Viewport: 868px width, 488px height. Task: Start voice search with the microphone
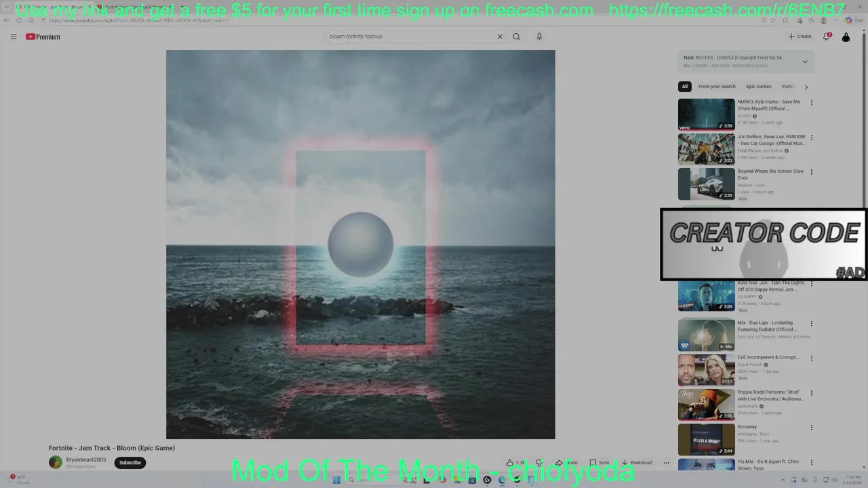pos(539,37)
